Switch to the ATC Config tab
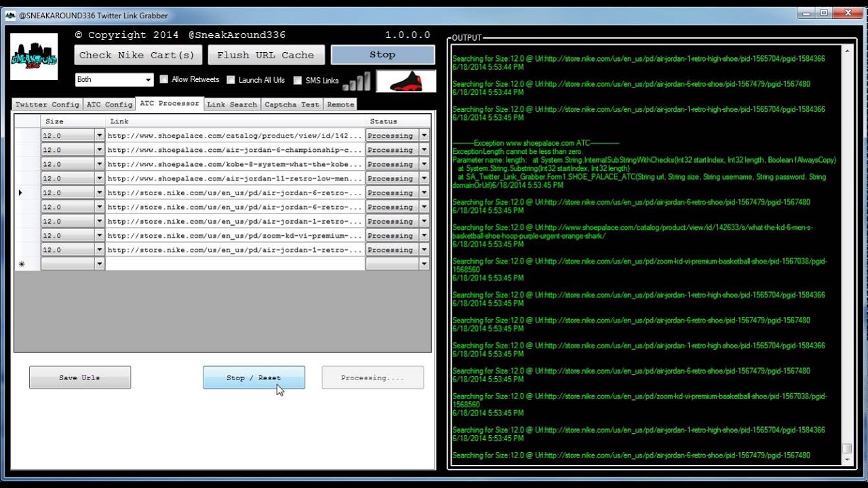This screenshot has width=868, height=488. (109, 104)
